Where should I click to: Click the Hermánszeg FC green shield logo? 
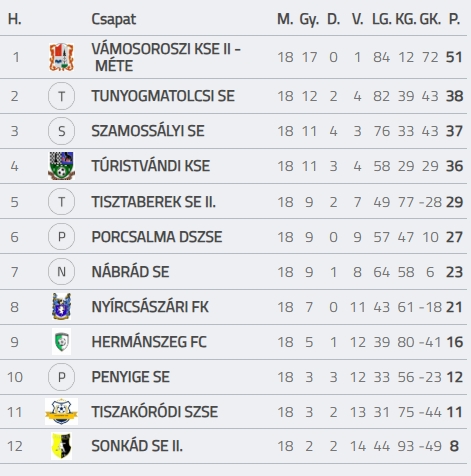[x=61, y=342]
